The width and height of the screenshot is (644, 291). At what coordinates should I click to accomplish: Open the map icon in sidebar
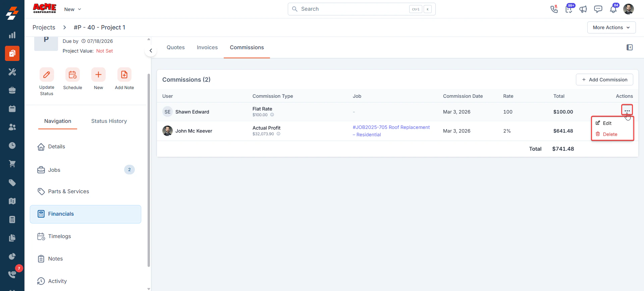click(x=12, y=201)
